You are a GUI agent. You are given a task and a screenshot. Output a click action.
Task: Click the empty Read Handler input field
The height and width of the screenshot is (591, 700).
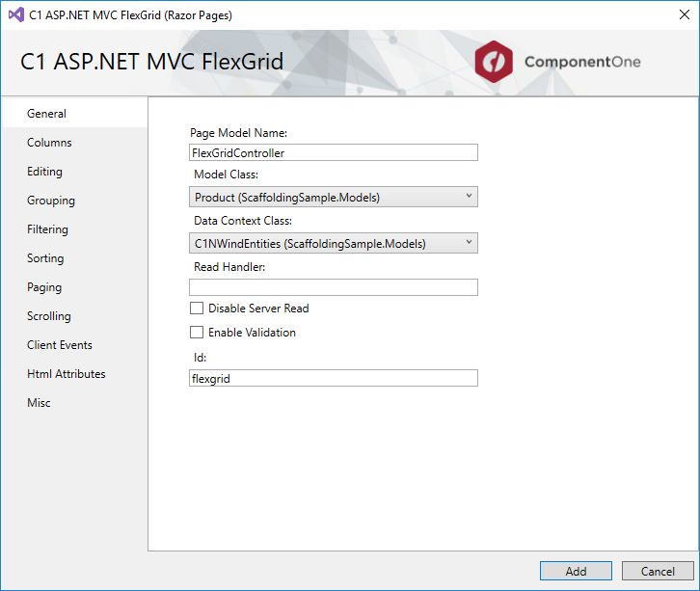334,287
